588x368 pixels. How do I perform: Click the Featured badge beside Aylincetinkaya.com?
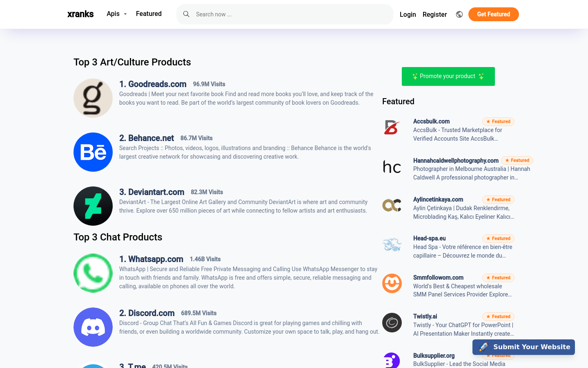pos(498,200)
